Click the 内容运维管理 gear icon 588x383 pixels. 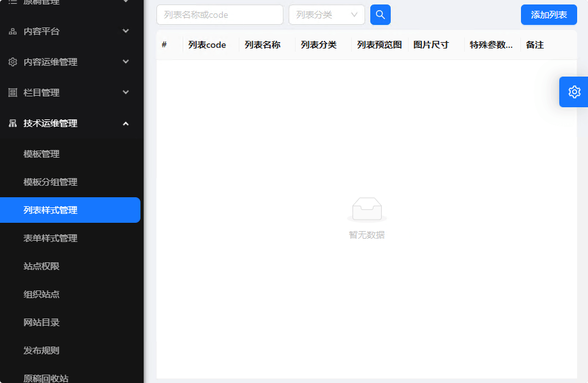coord(13,62)
